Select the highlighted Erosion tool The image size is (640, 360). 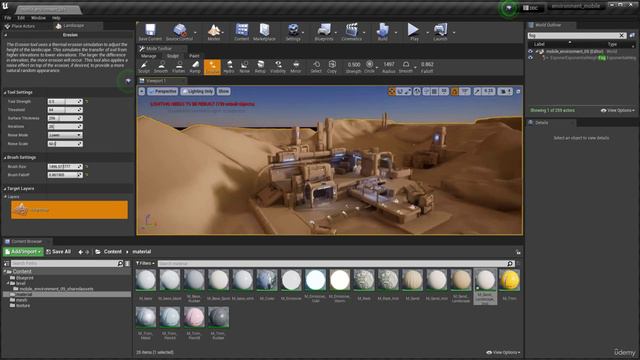point(212,67)
